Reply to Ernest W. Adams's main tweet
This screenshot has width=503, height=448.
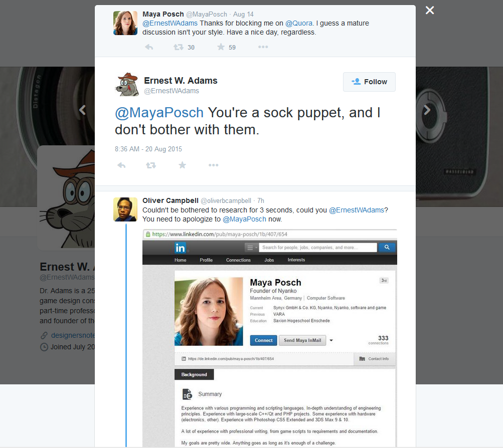[x=121, y=165]
